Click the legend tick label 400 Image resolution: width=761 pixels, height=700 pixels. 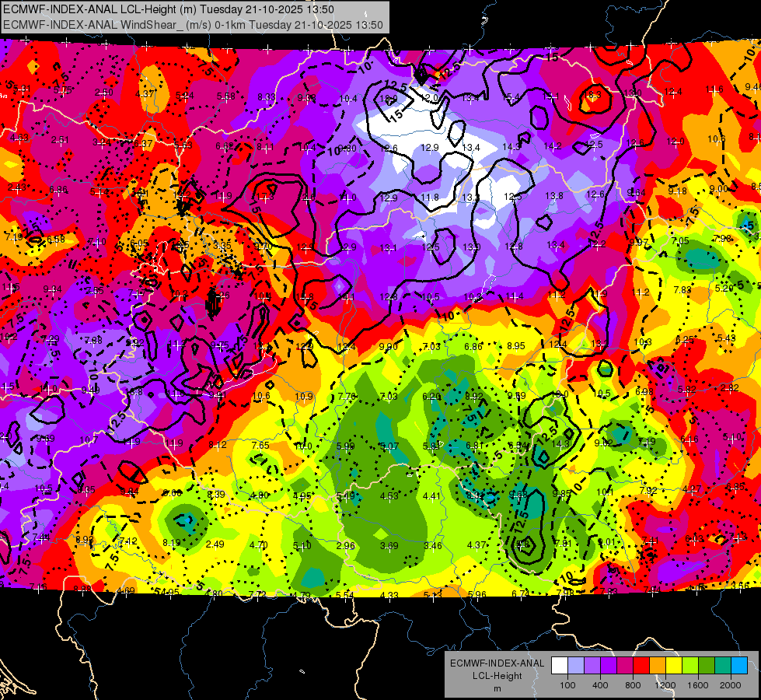[x=600, y=685]
